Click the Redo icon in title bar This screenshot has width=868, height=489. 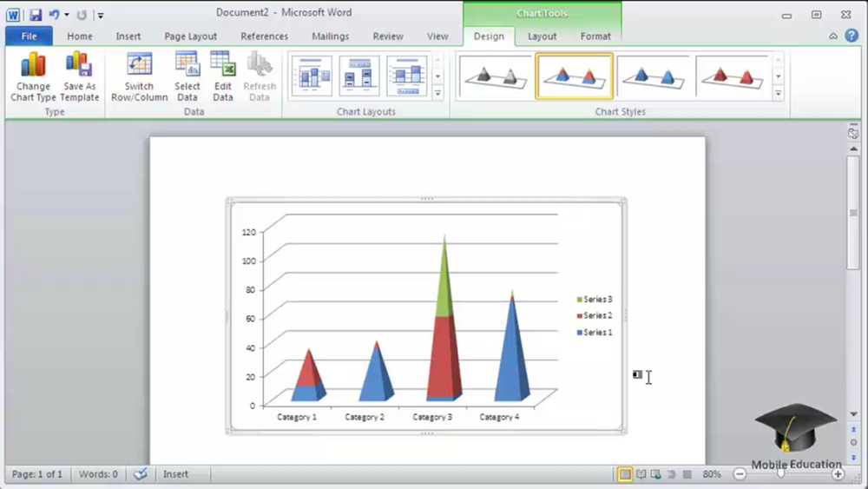[x=82, y=15]
